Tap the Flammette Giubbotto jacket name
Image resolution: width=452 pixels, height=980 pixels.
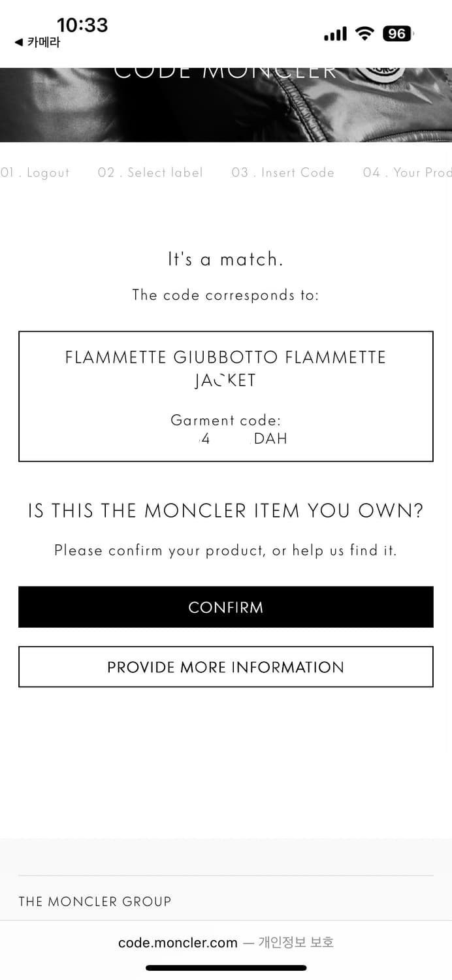225,368
